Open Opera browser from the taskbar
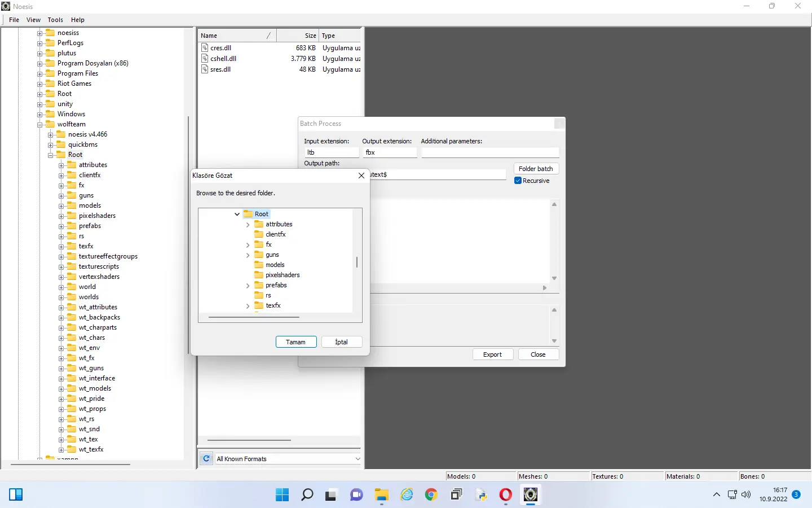 coord(506,495)
